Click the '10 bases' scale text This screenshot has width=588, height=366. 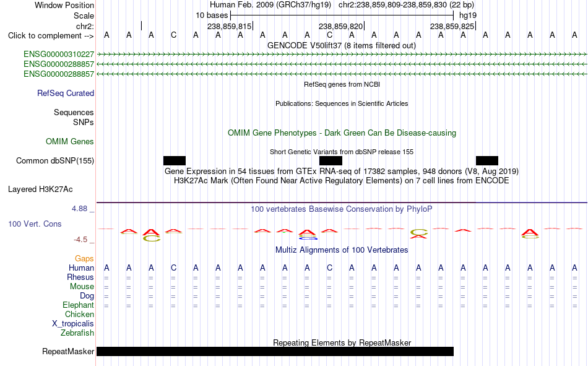point(212,15)
